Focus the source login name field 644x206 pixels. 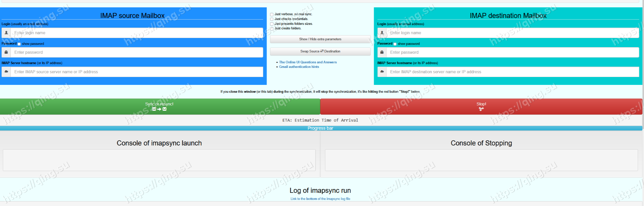click(x=137, y=33)
